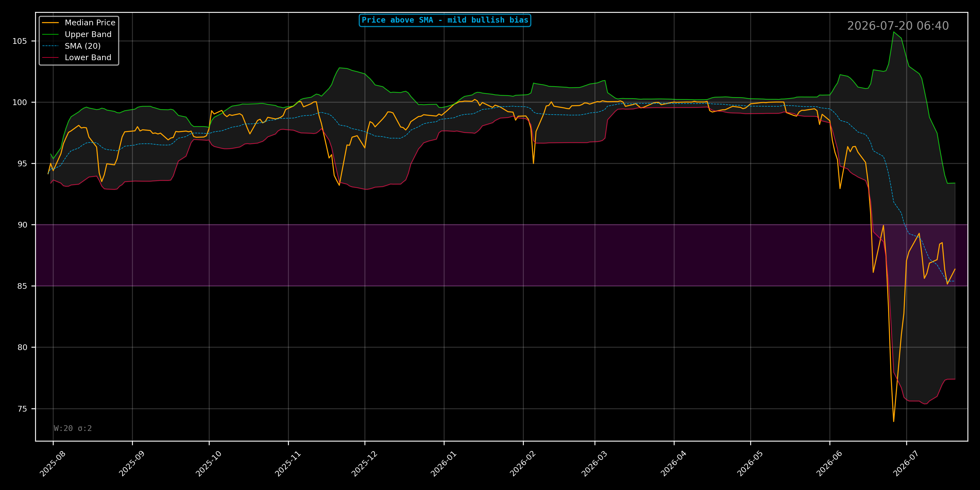Click the 2026-05 x-axis label
The width and height of the screenshot is (980, 490).
coord(750,464)
